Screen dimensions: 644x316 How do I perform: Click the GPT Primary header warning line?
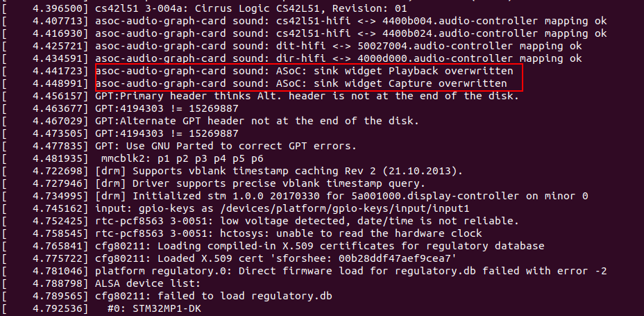click(307, 96)
